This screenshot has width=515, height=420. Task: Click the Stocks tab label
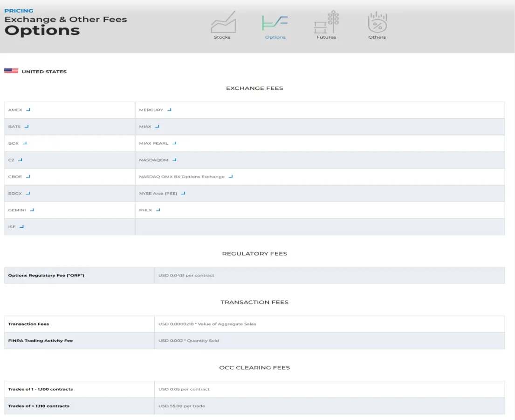[x=222, y=37]
